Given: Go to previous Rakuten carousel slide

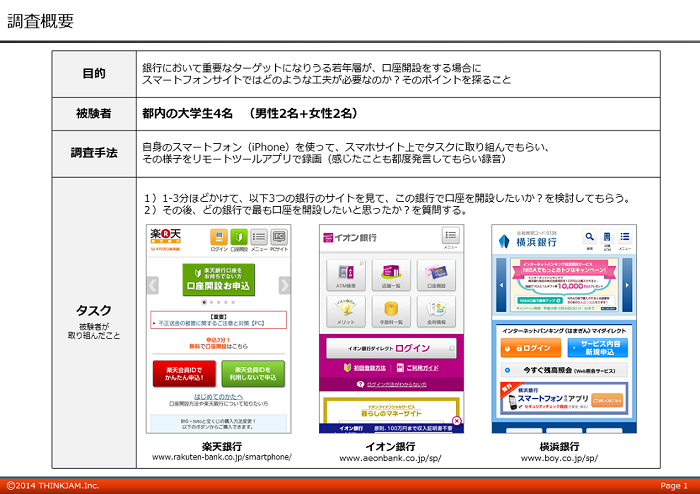Looking at the screenshot, I should (x=153, y=285).
